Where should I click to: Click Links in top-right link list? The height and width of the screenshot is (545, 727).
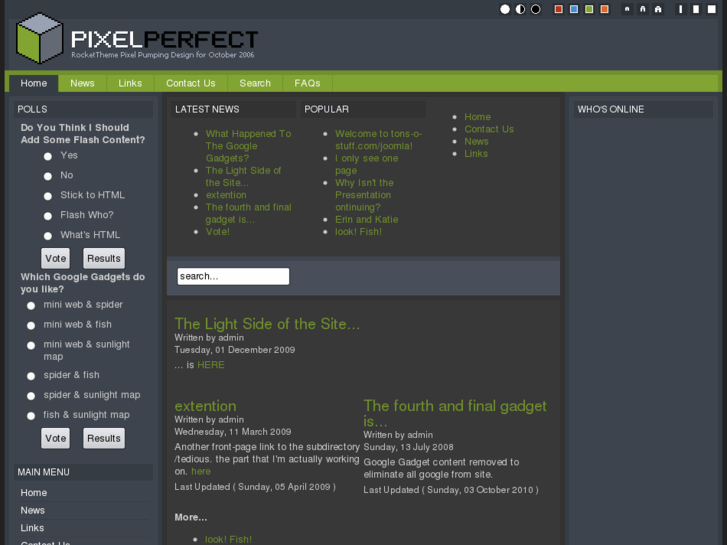[x=476, y=154]
